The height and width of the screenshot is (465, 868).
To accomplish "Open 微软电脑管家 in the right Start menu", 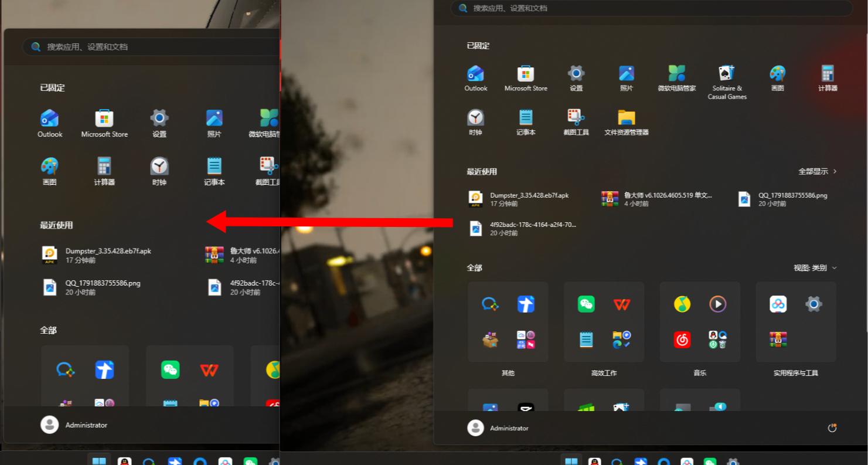I will 677,78.
